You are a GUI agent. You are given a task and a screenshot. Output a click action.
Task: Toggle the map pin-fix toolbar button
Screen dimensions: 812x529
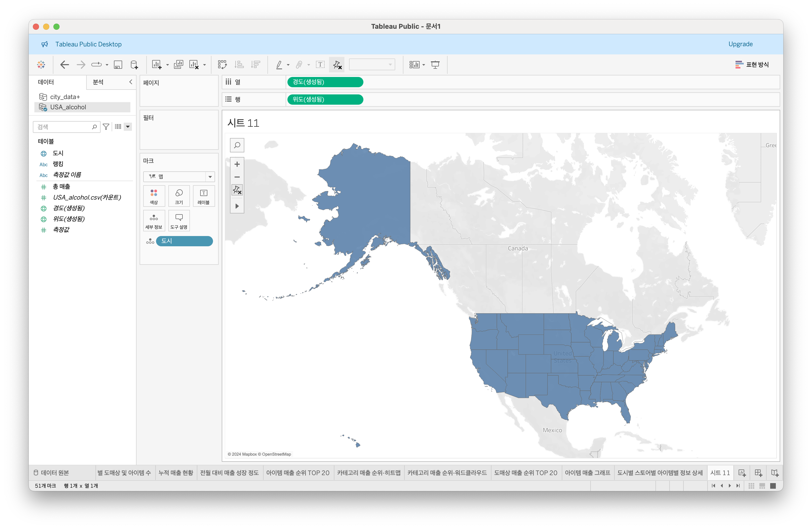tap(237, 190)
